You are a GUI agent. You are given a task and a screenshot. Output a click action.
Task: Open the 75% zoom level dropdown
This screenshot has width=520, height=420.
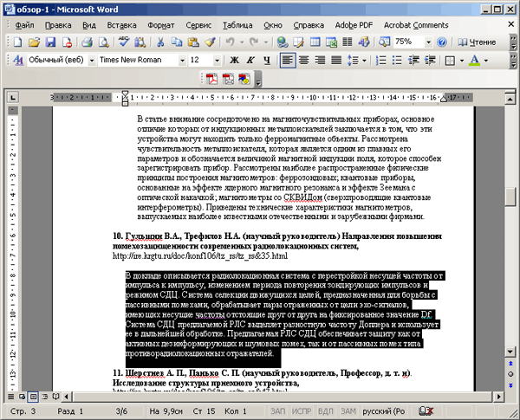427,42
